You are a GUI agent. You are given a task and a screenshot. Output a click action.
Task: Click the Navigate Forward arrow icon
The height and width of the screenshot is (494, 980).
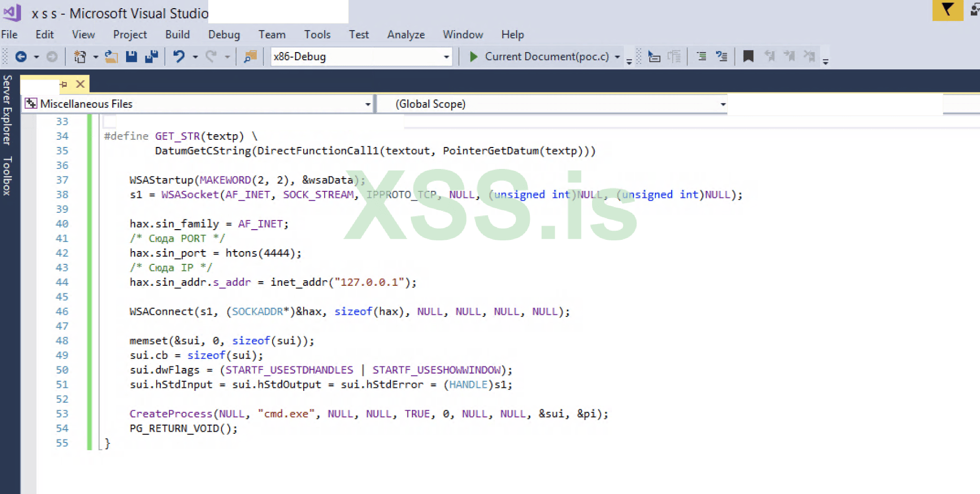coord(52,57)
